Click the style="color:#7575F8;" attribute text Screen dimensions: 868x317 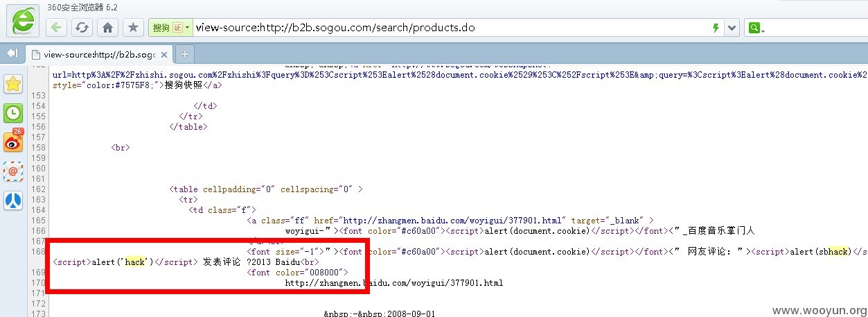105,85
